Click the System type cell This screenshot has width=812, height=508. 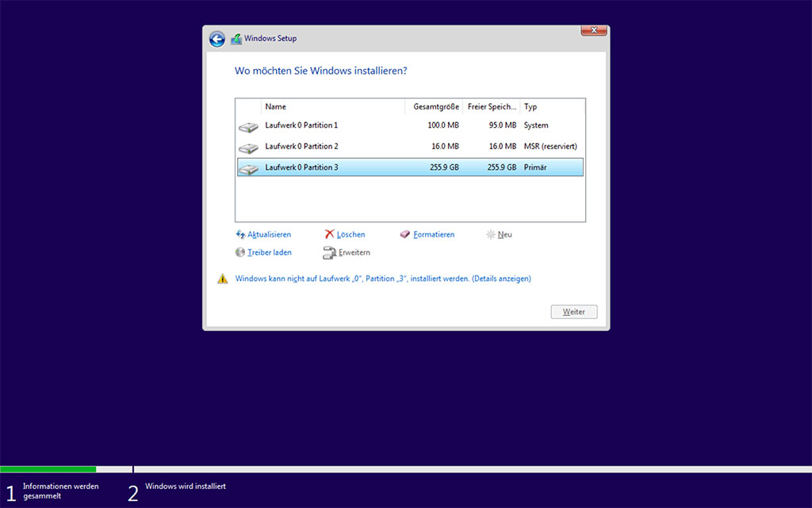[x=536, y=125]
